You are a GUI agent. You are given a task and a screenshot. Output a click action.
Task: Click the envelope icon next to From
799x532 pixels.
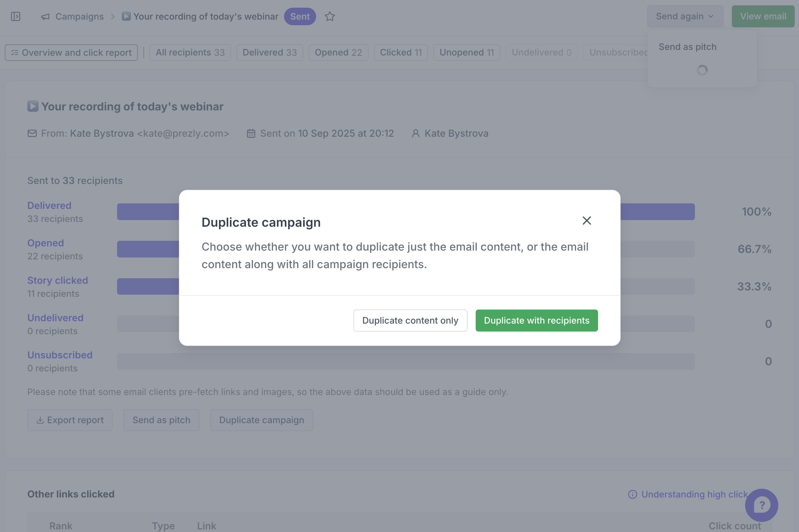[x=32, y=133]
